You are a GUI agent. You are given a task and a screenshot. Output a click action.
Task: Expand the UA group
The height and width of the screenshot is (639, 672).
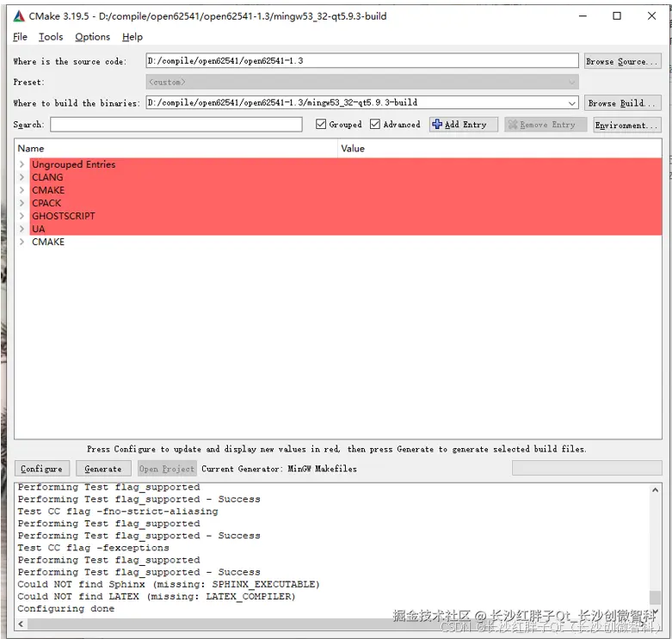point(22,229)
